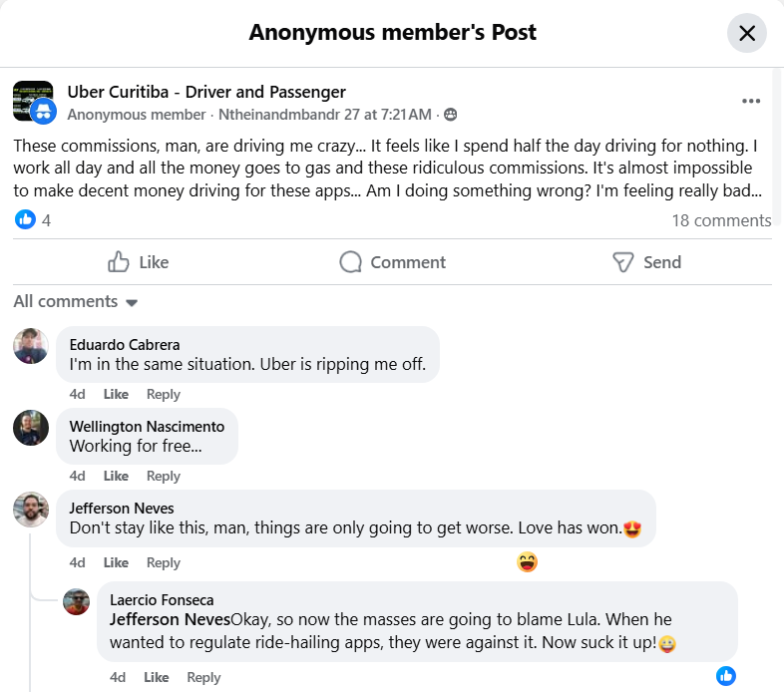Image resolution: width=784 pixels, height=692 pixels.
Task: Expand the All comments sort dropdown
Action: [76, 301]
